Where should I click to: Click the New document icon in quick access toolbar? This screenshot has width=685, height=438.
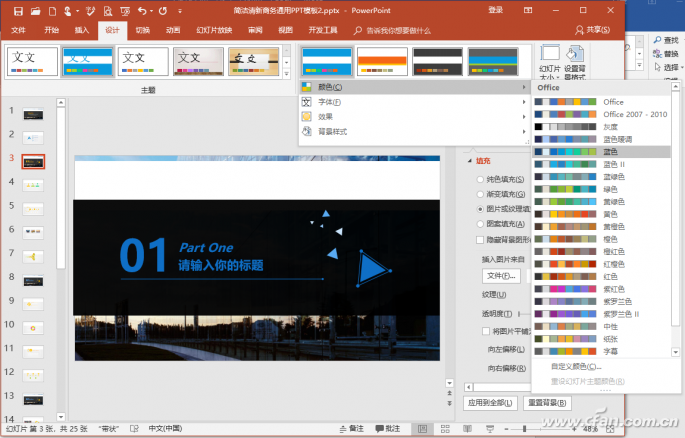pyautogui.click(x=52, y=11)
